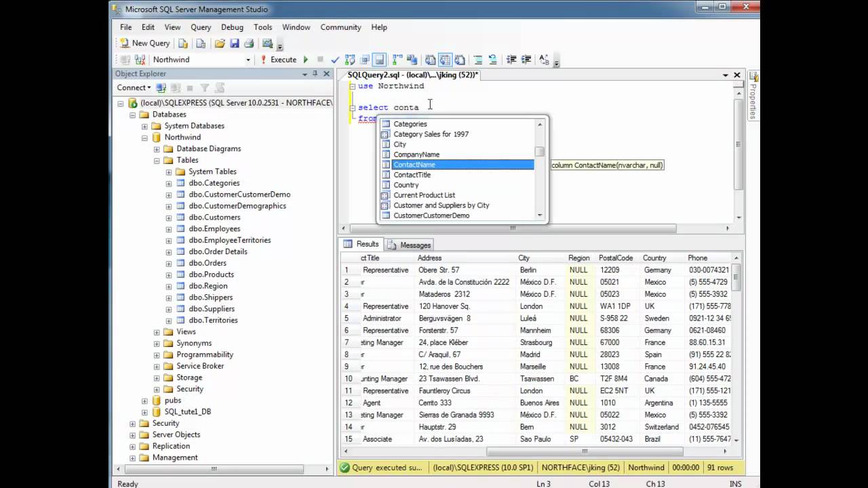Save the query with floppy disk icon

(x=235, y=43)
